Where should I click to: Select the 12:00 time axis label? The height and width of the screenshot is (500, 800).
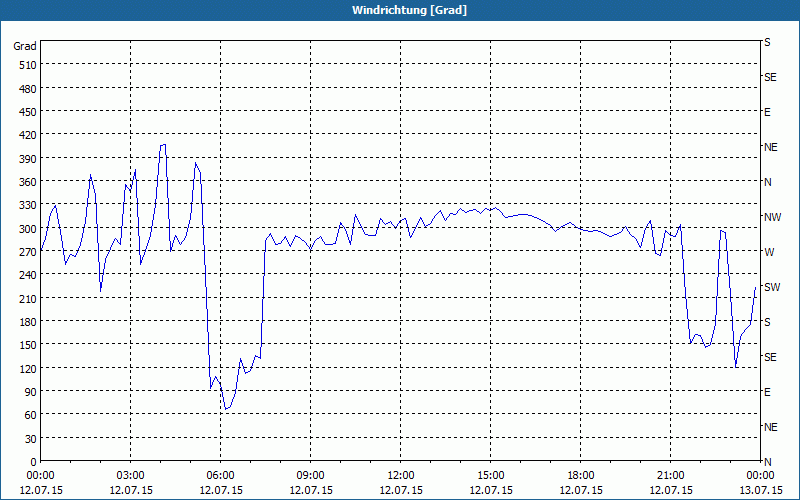click(x=401, y=476)
